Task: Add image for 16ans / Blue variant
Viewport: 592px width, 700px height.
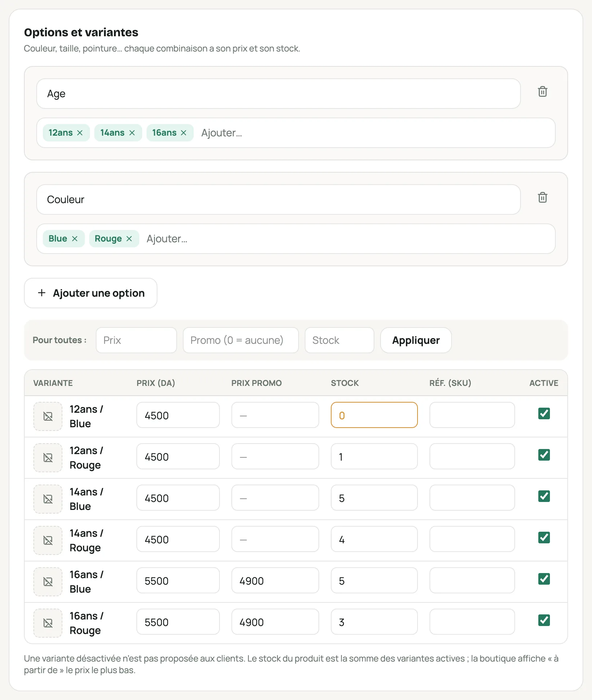Action: (x=48, y=582)
